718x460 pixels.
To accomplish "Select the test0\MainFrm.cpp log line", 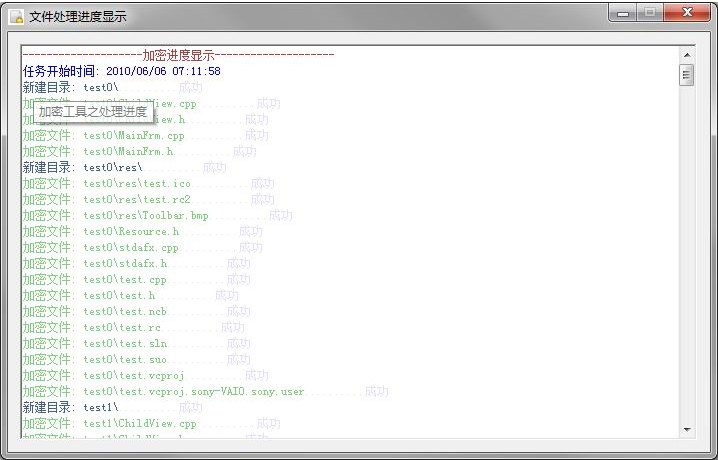I will tap(146, 135).
